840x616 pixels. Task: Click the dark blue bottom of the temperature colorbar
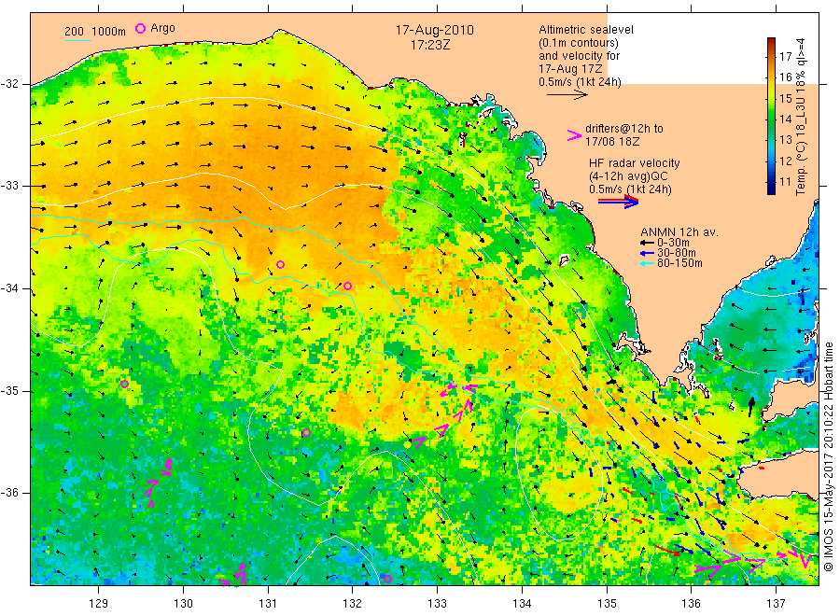pyautogui.click(x=772, y=189)
